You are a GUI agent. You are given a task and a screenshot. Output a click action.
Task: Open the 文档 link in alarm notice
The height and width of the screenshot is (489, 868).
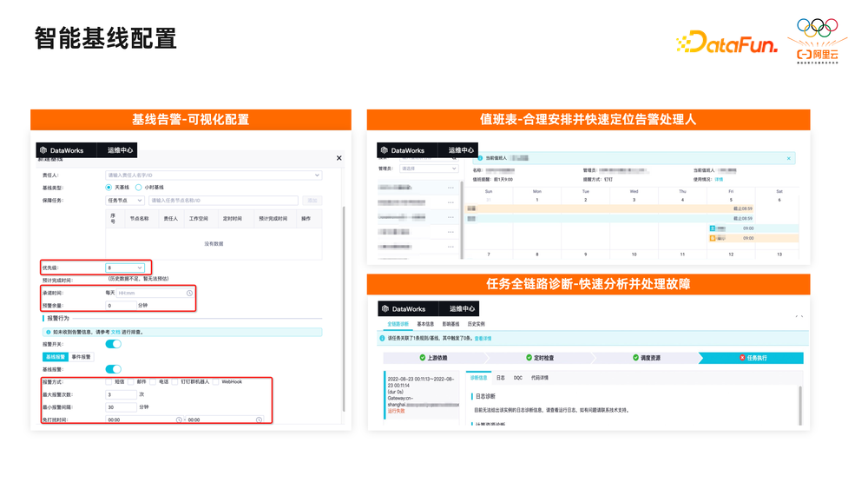tap(115, 333)
